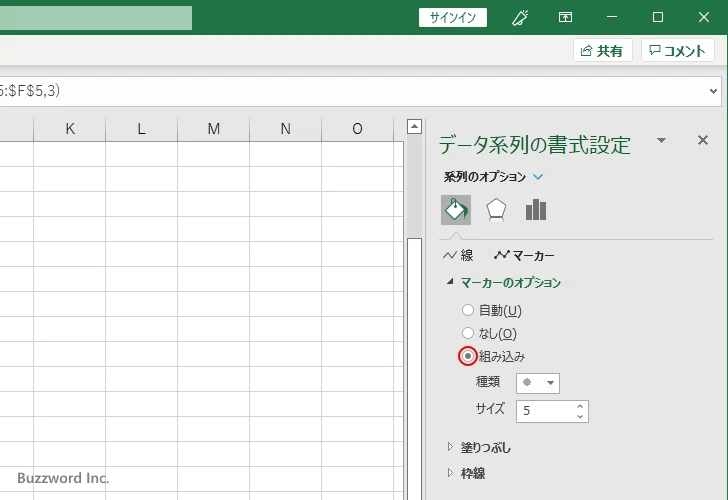Open the task pane options arrow
The image size is (728, 500).
662,140
